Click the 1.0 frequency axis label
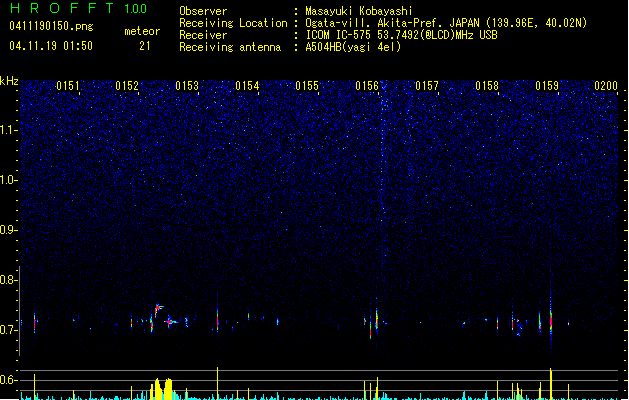 (8, 180)
